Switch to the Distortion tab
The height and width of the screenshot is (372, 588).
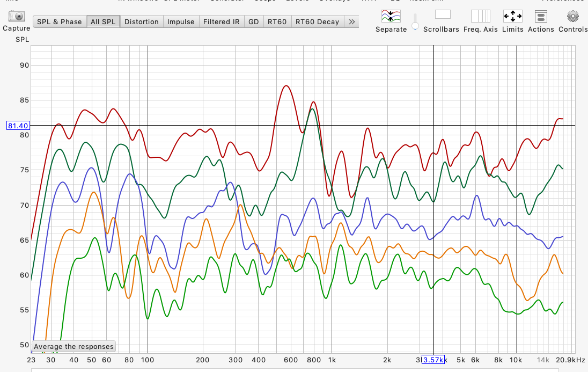click(x=142, y=22)
